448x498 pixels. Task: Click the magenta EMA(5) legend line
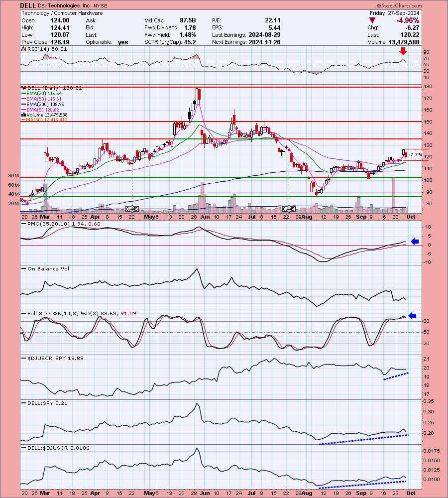(x=24, y=110)
